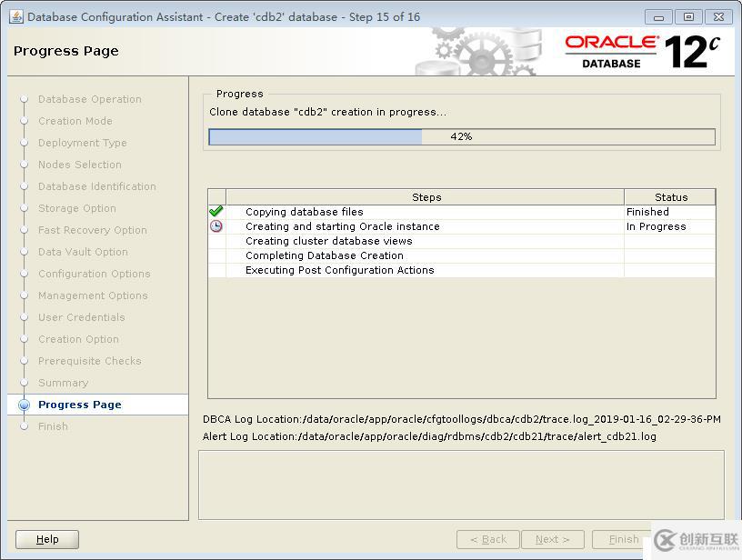Select the Database Identification step
This screenshot has width=742, height=560.
[x=97, y=186]
